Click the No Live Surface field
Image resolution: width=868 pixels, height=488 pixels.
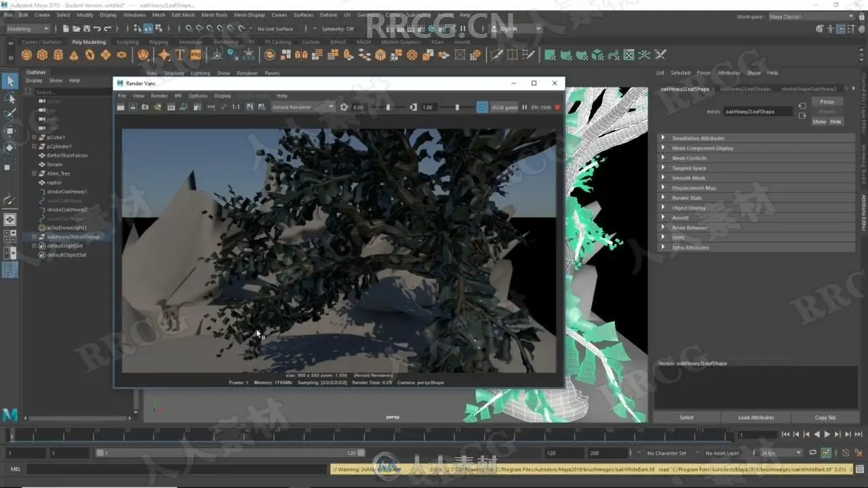(x=275, y=28)
